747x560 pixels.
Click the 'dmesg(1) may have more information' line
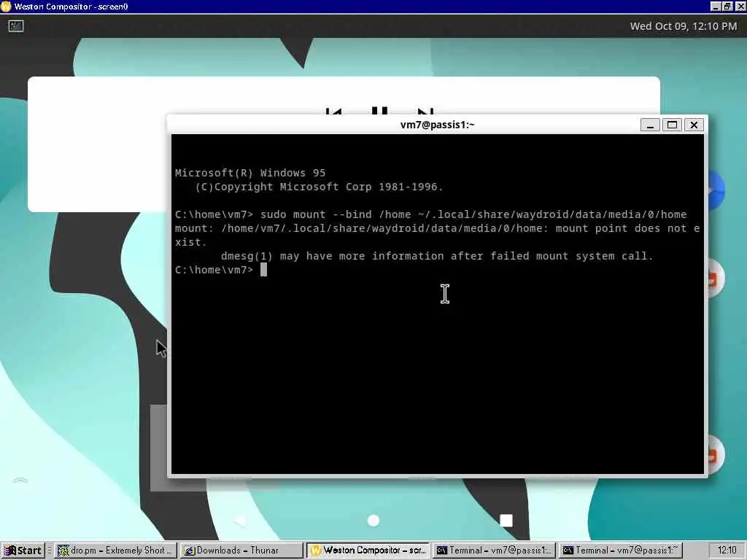point(437,256)
